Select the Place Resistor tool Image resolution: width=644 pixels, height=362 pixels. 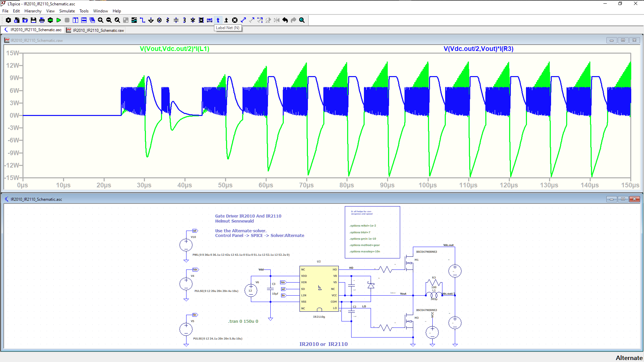coord(168,20)
